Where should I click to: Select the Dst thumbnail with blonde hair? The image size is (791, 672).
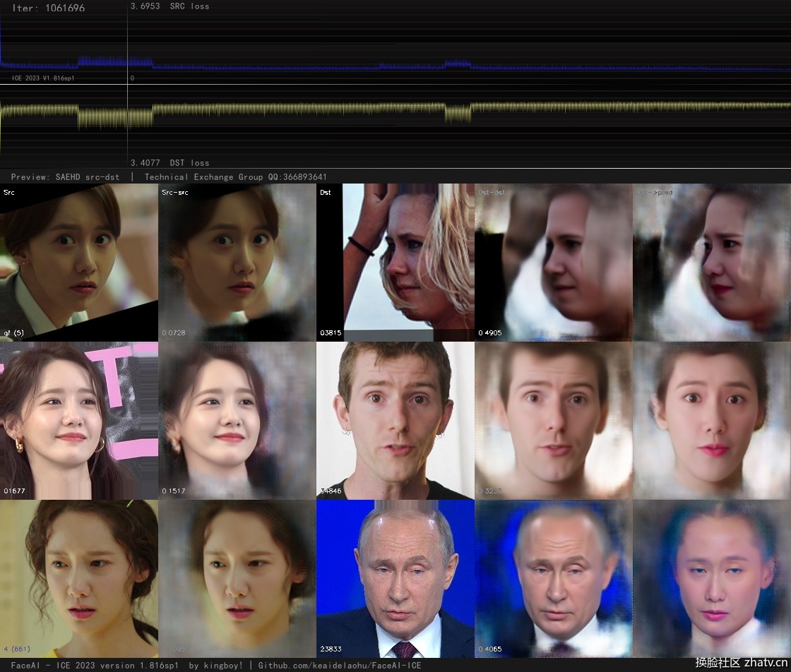click(x=395, y=262)
